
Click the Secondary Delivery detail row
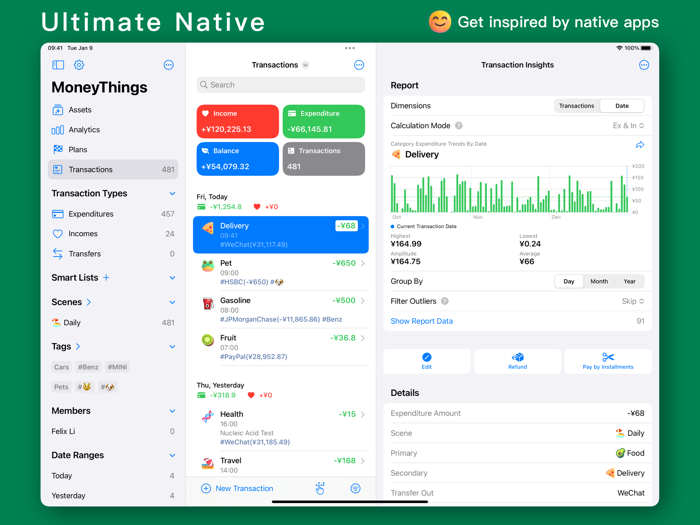click(x=517, y=473)
